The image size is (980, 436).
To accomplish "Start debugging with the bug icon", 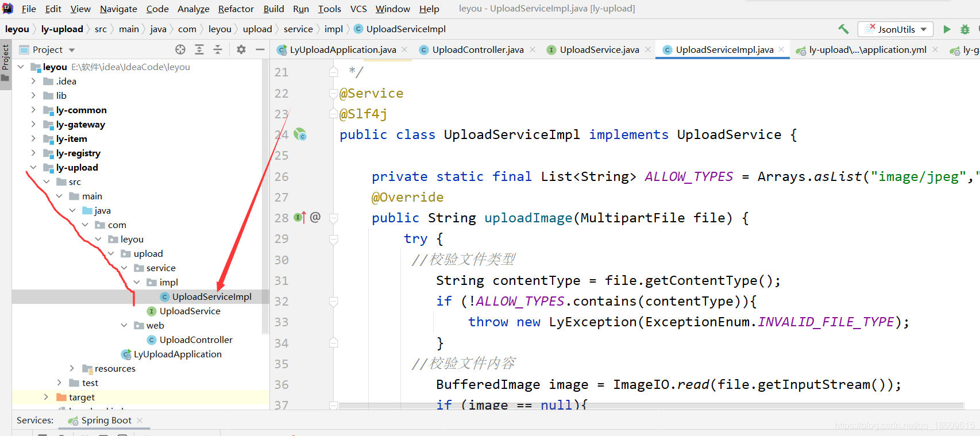I will [x=965, y=29].
